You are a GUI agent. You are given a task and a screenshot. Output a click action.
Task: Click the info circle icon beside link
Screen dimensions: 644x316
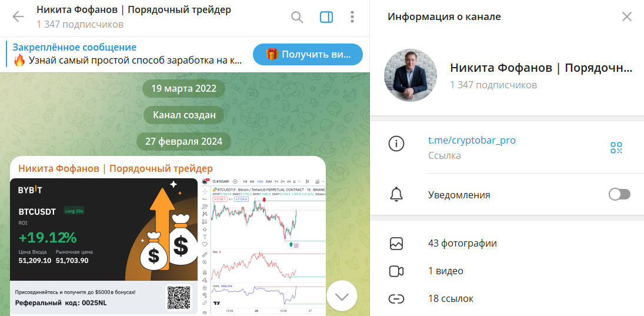click(x=396, y=144)
